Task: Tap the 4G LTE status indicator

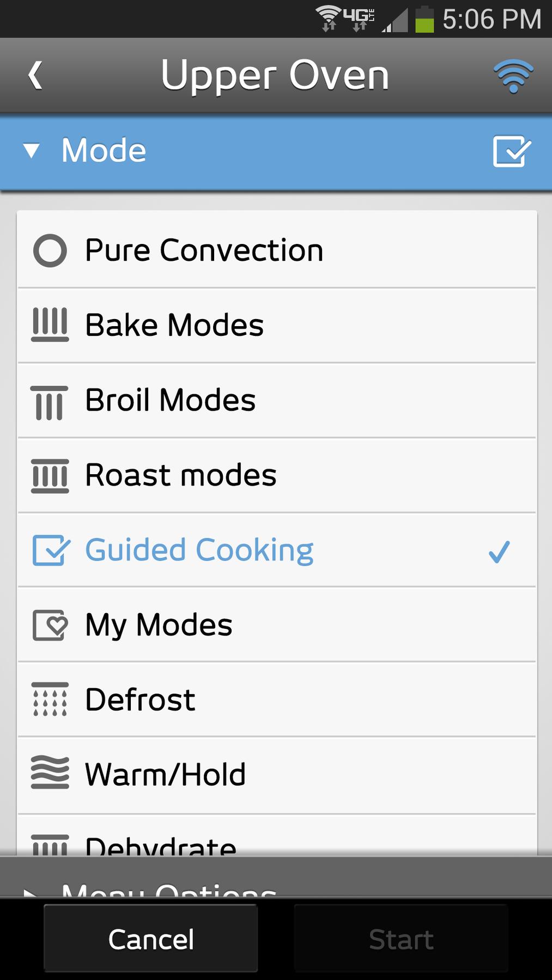Action: (x=359, y=19)
